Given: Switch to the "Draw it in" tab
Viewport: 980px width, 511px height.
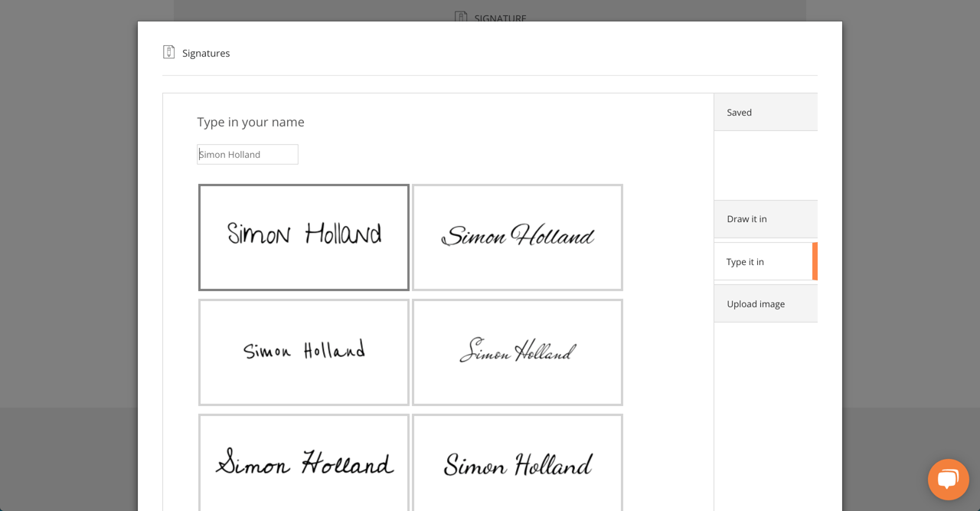Looking at the screenshot, I should point(746,219).
